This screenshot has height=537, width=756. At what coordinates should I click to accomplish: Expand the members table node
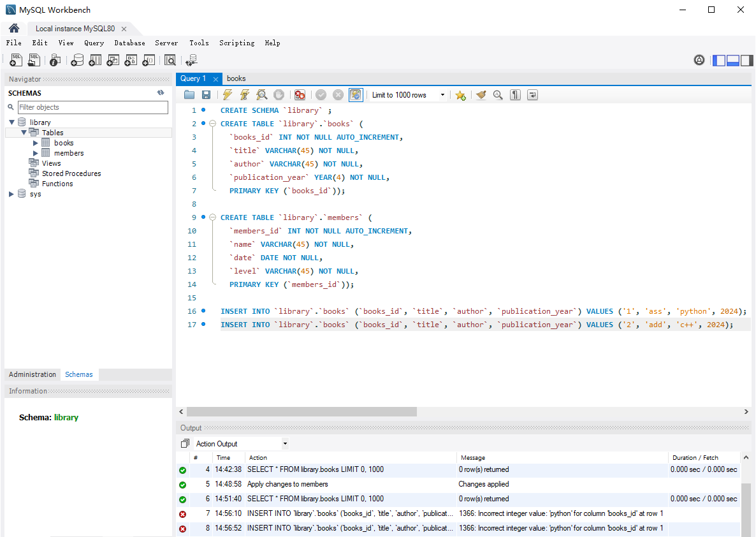pyautogui.click(x=35, y=153)
